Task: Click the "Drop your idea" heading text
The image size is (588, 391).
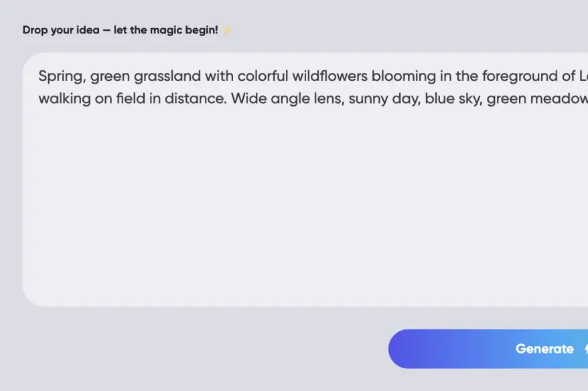Action: (61, 30)
